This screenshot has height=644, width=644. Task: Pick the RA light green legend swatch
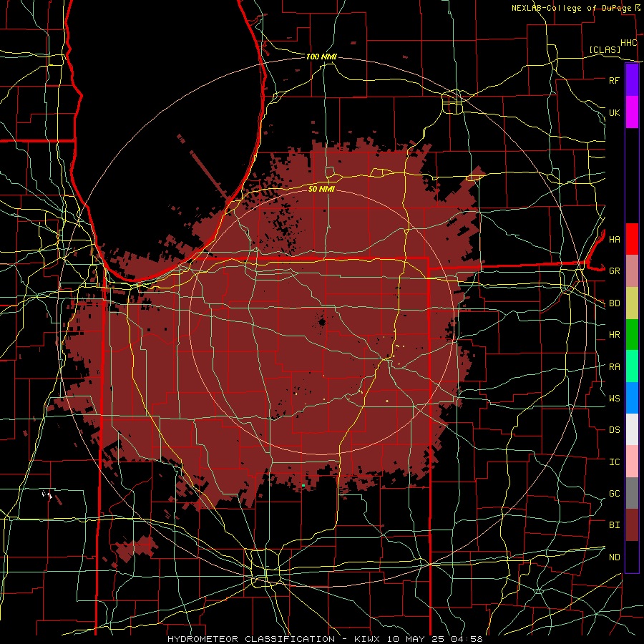point(632,366)
